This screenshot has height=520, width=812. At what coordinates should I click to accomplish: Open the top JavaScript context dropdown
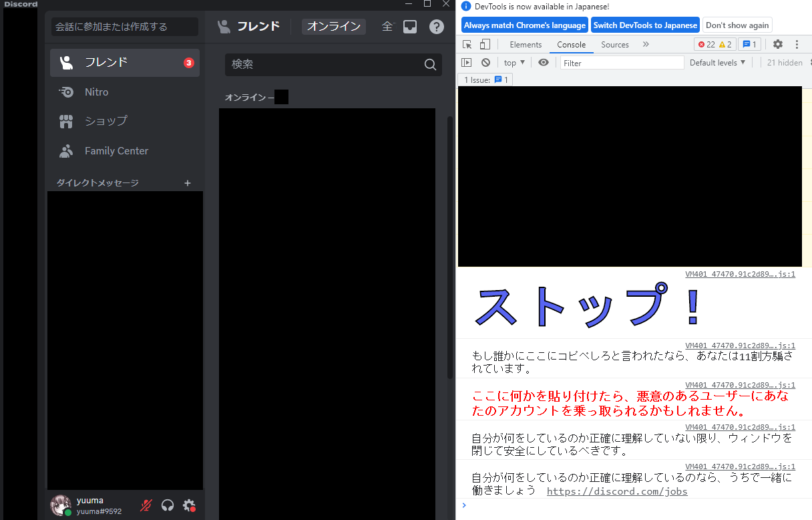coord(514,63)
